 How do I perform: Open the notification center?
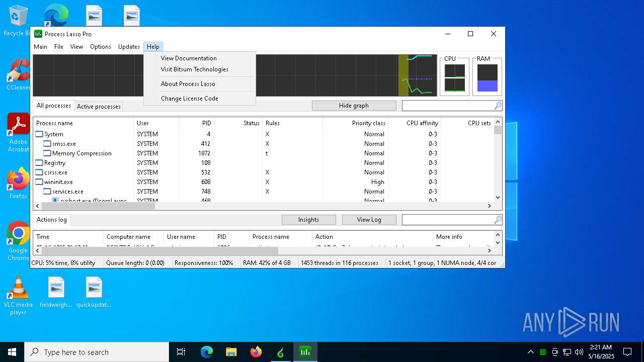pos(627,352)
